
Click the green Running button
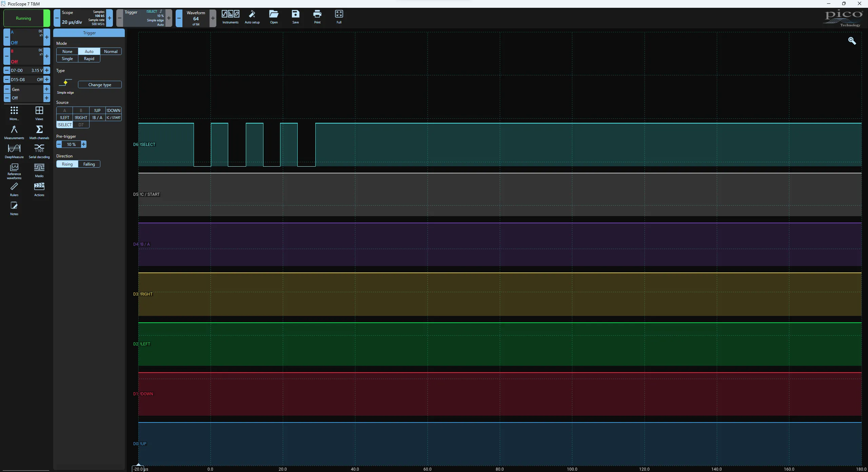(23, 18)
